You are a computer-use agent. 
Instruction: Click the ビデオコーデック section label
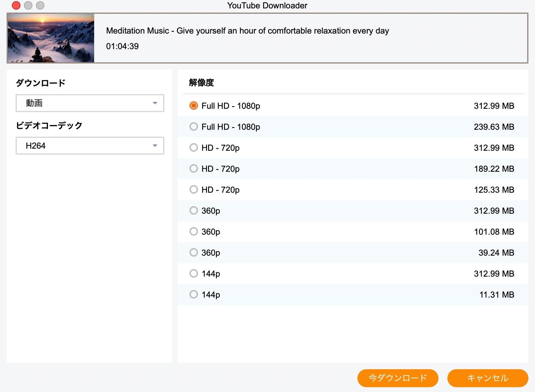49,126
